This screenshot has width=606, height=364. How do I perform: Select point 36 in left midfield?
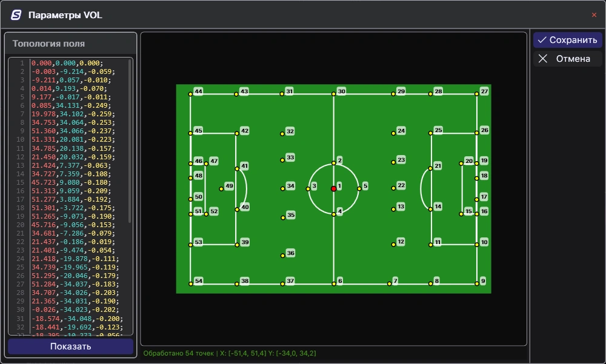pos(282,256)
